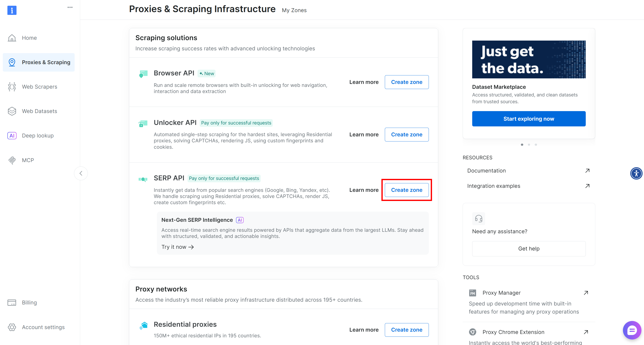Click the Just get the data banner
Screen dimensions: 644x345
(x=529, y=59)
